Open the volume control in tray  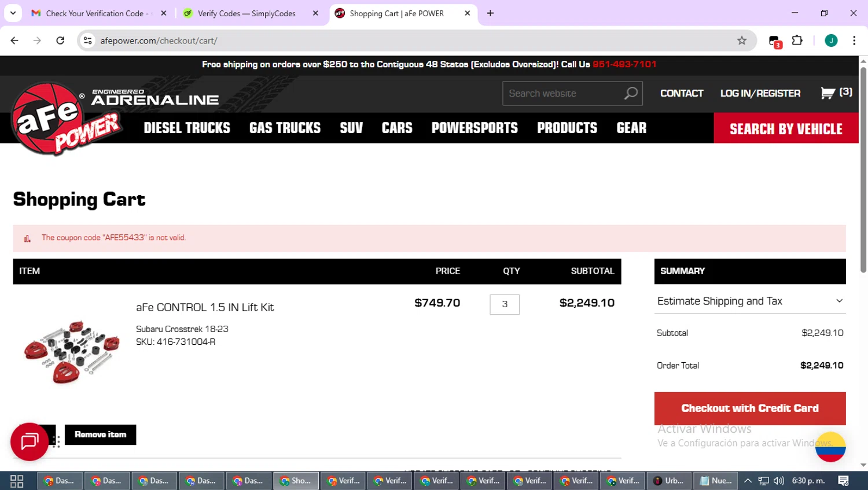[779, 481]
